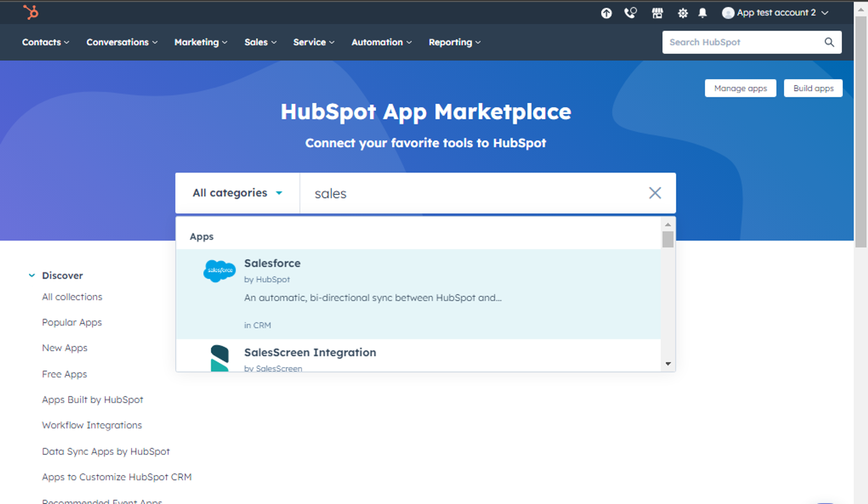868x504 pixels.
Task: Open the Automation menu
Action: pyautogui.click(x=381, y=42)
